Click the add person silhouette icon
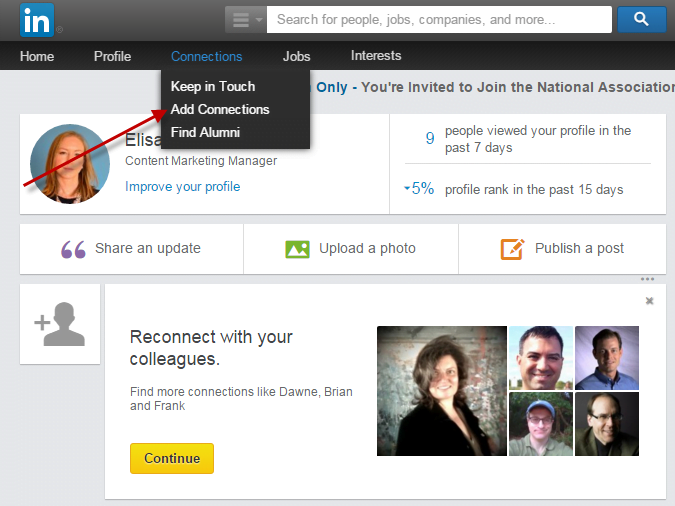This screenshot has width=675, height=506. [60, 324]
